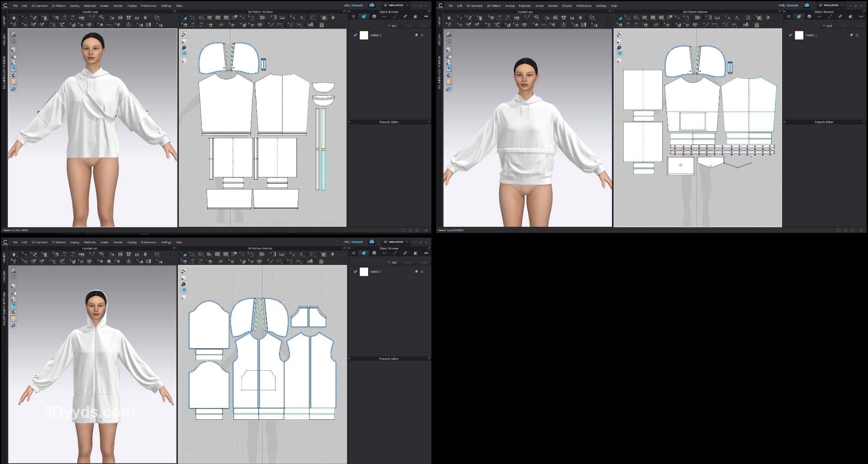Click the cloud sync icon in hoodie6 window

point(372,242)
